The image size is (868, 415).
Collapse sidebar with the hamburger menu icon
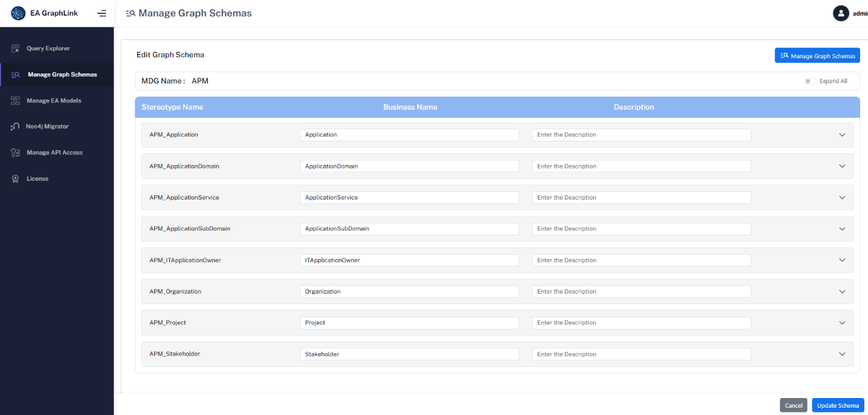tap(102, 13)
